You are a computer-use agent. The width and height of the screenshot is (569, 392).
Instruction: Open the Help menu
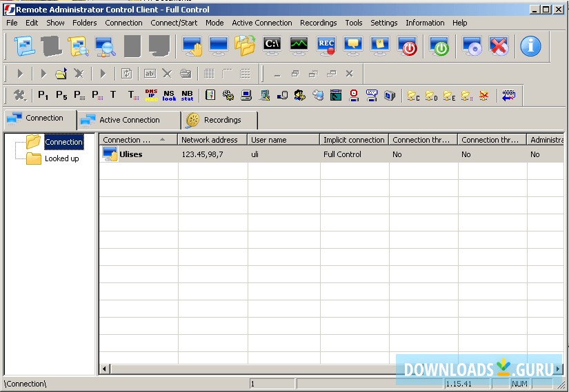[460, 23]
